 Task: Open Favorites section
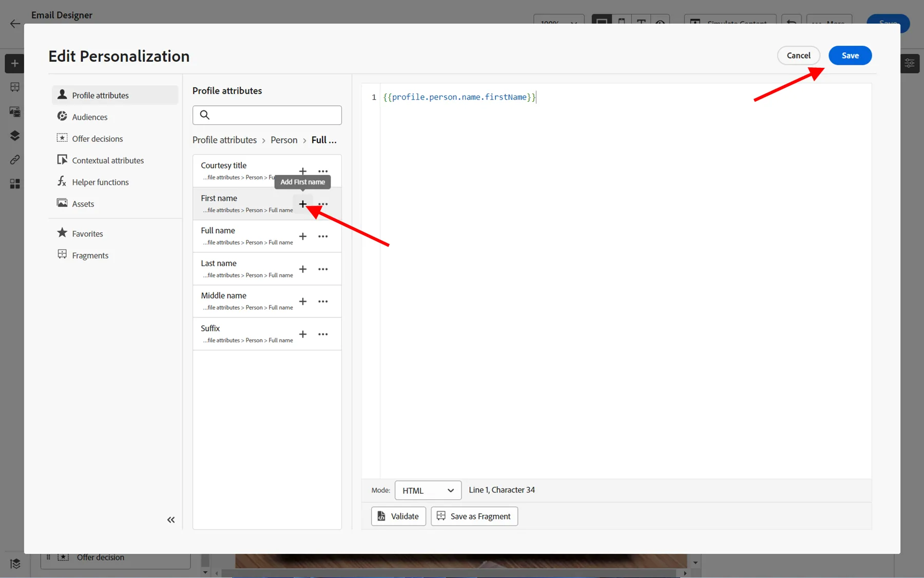pyautogui.click(x=115, y=234)
